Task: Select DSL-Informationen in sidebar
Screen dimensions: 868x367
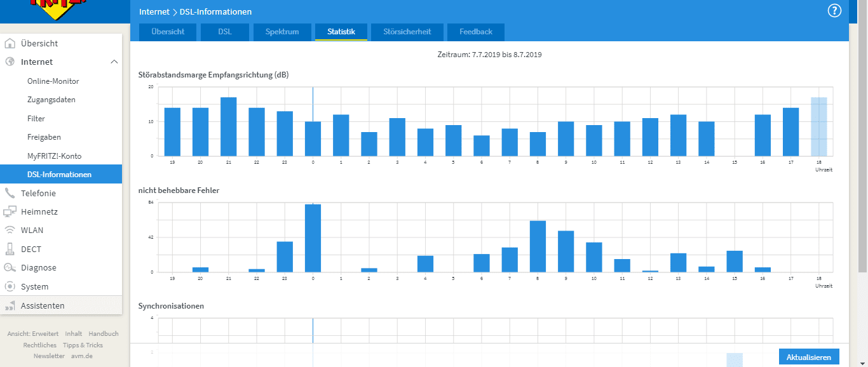Action: 61,174
